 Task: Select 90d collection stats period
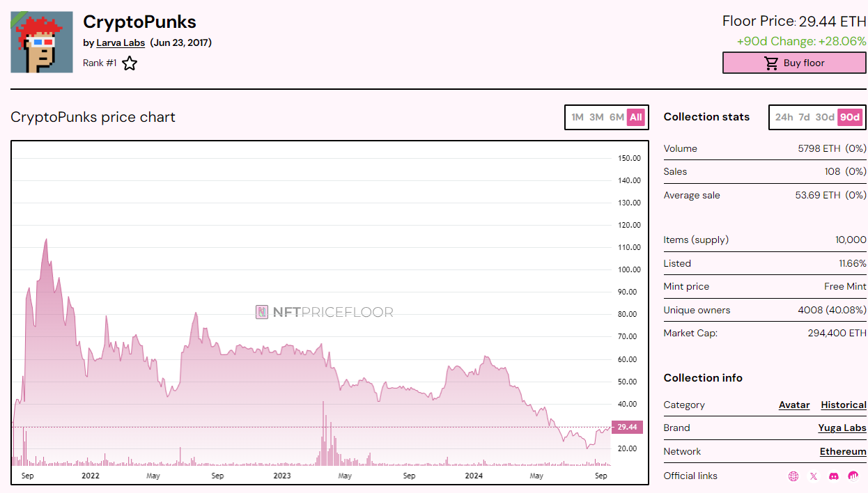click(850, 117)
